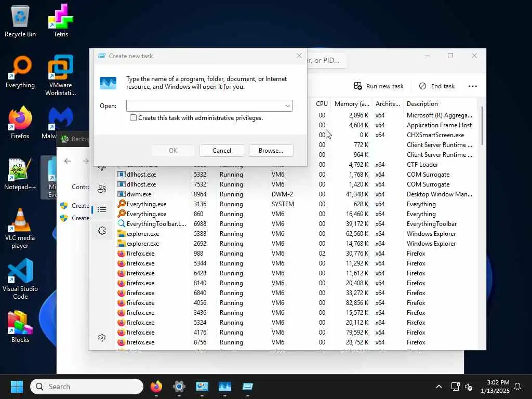Select firefox.exe row with PID 8756
532x399 pixels.
point(295,342)
